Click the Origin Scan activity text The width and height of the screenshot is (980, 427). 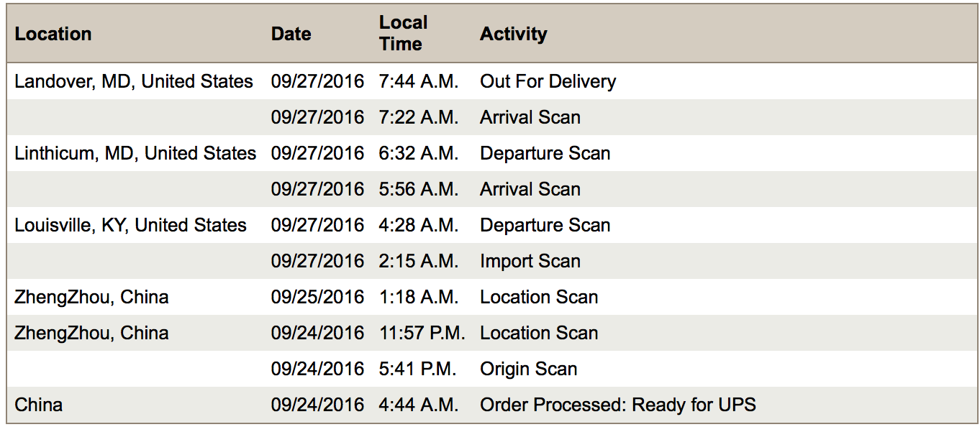[529, 369]
